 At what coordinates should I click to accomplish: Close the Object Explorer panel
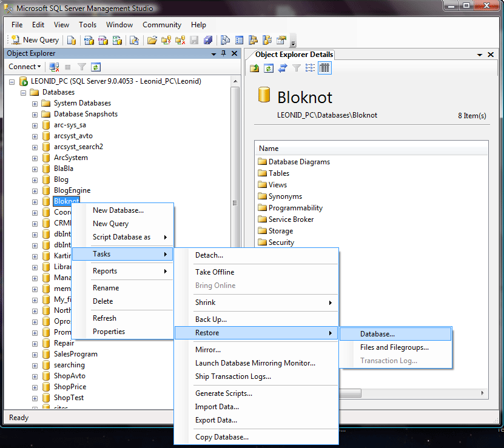click(x=235, y=53)
